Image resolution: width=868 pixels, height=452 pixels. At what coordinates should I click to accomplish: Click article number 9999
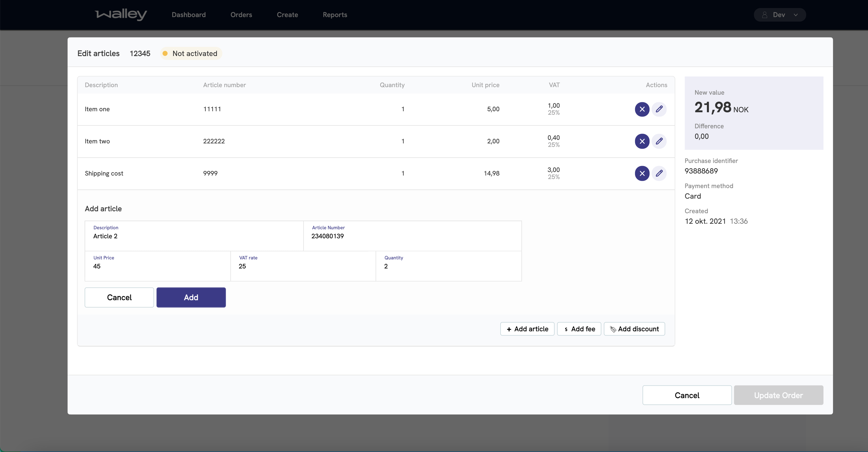click(x=210, y=174)
